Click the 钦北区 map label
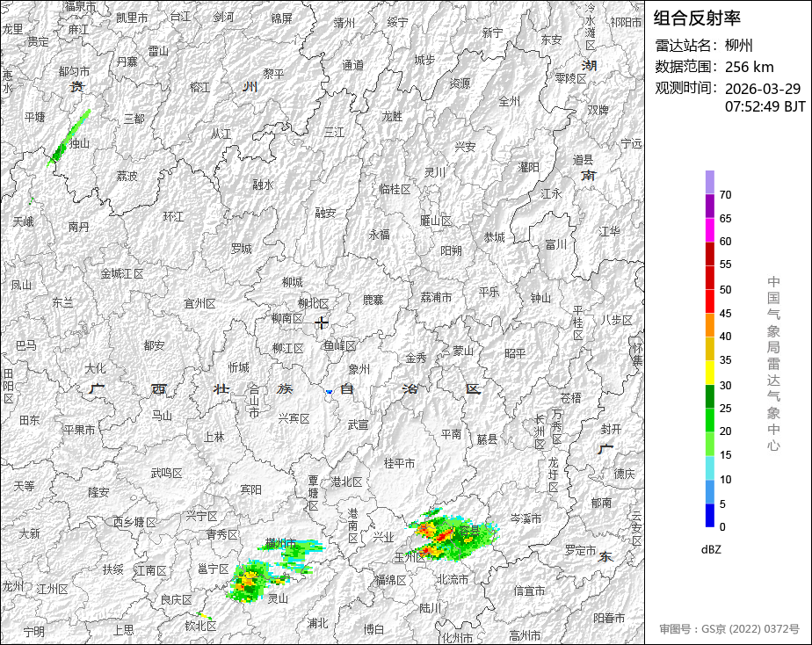 200,626
